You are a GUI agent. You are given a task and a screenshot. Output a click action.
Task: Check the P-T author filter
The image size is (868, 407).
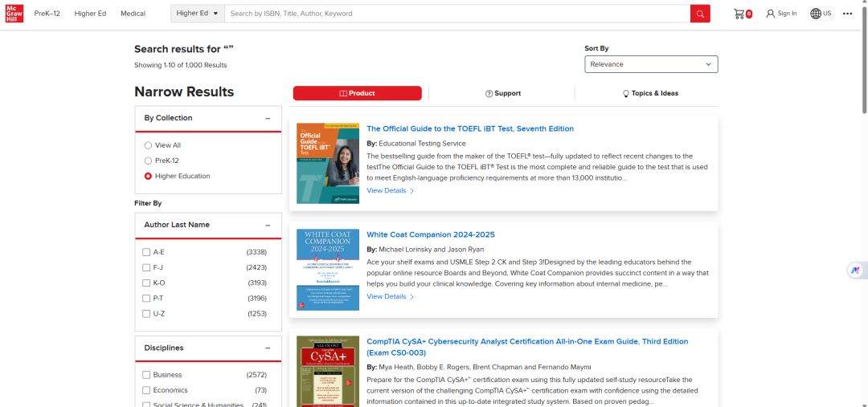click(146, 299)
